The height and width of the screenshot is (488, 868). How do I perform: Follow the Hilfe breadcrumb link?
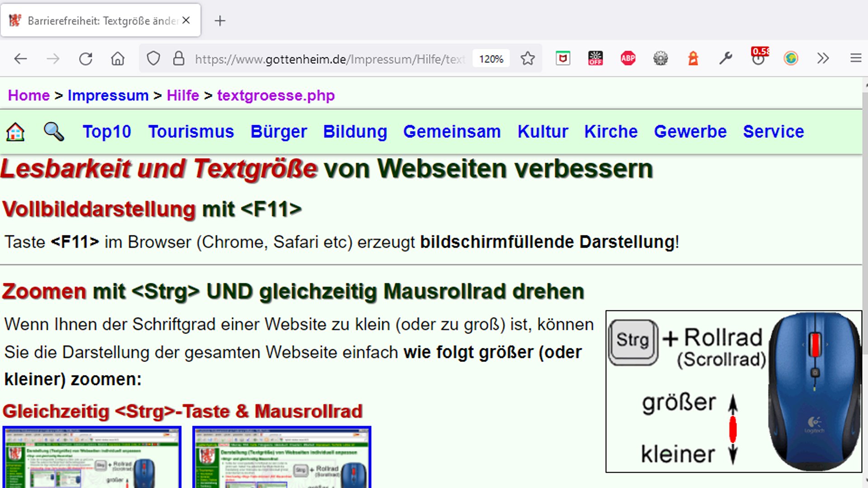click(x=183, y=96)
